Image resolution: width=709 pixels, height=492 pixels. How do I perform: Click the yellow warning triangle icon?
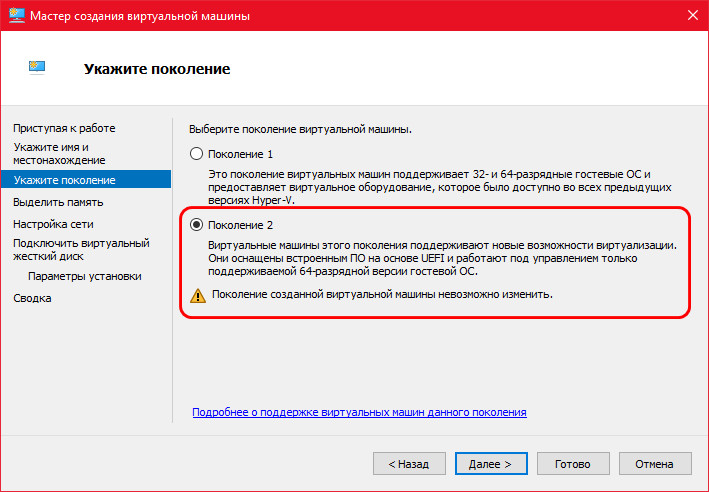(x=198, y=296)
